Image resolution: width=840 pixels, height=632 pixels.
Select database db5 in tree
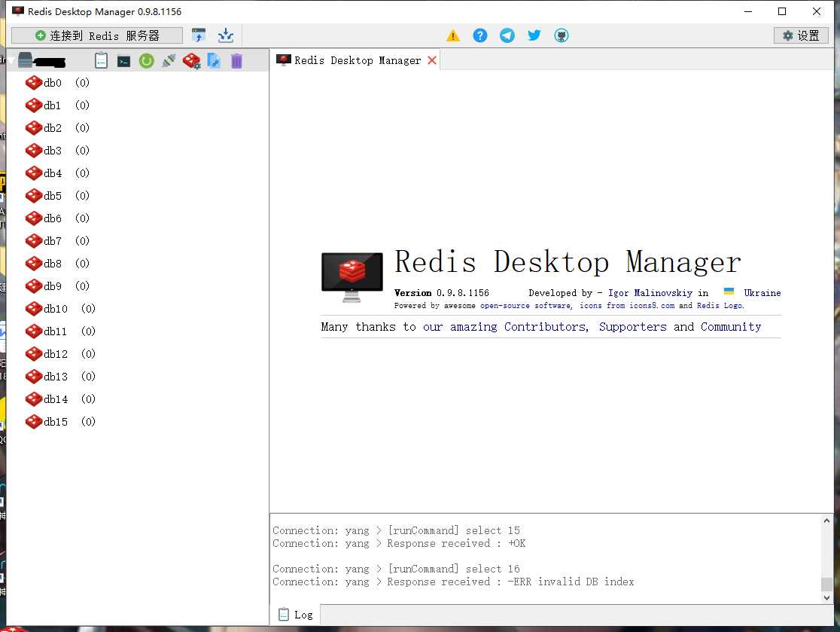point(57,195)
